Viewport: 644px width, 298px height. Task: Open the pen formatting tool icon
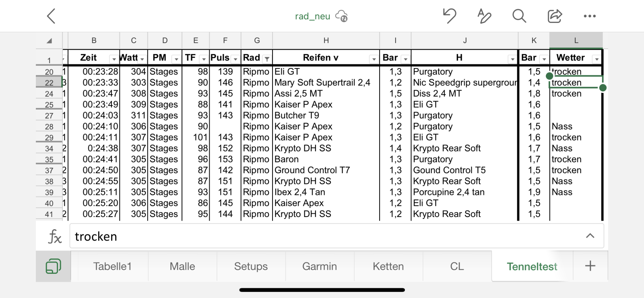(x=484, y=16)
